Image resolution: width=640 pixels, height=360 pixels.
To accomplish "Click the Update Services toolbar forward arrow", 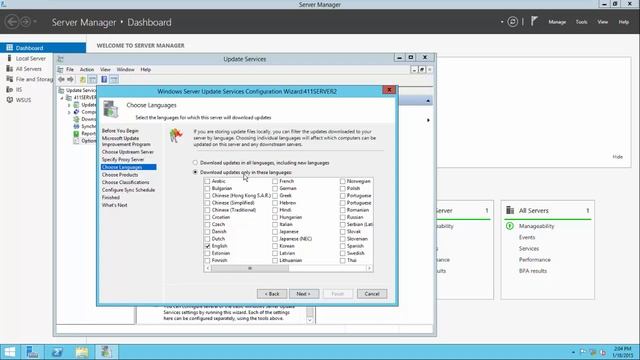I will pos(70,79).
